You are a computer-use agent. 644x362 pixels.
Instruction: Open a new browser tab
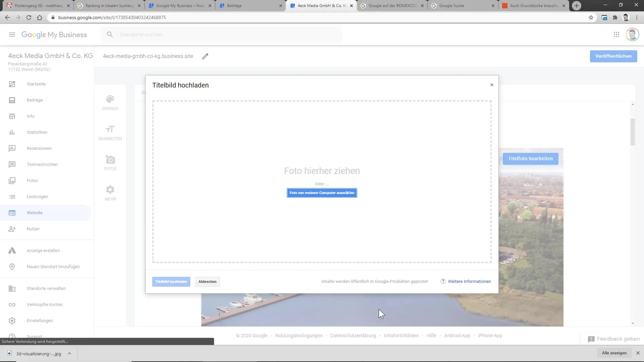coord(576,6)
